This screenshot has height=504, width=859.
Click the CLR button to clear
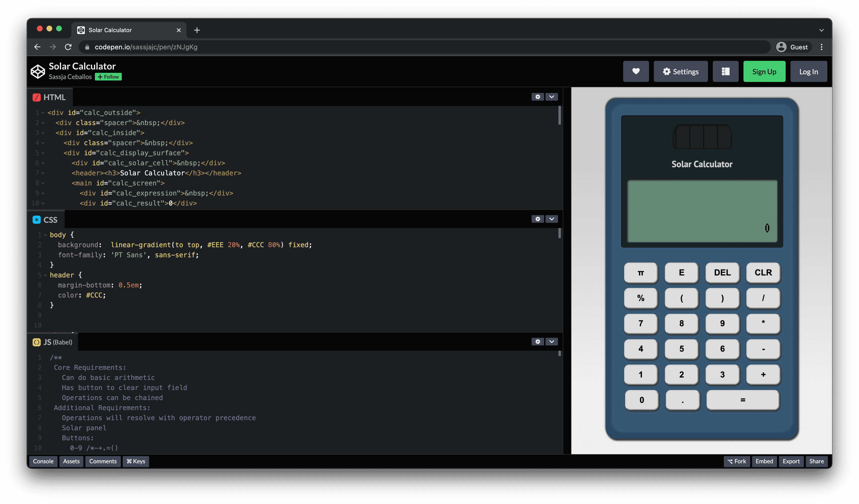tap(762, 272)
